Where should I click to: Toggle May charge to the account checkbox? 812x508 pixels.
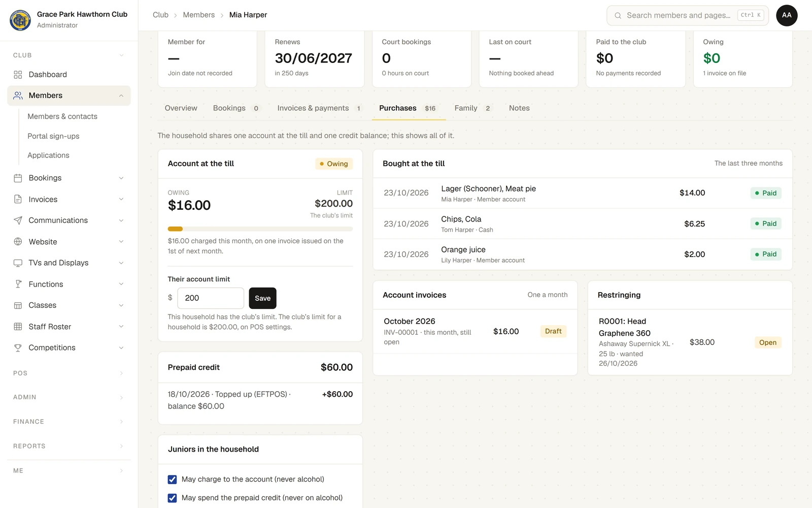coord(172,480)
